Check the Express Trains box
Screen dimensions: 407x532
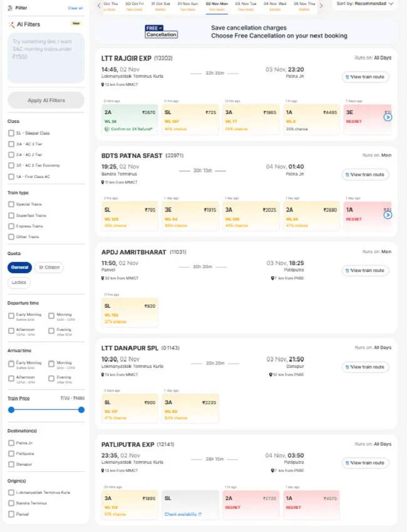11,226
